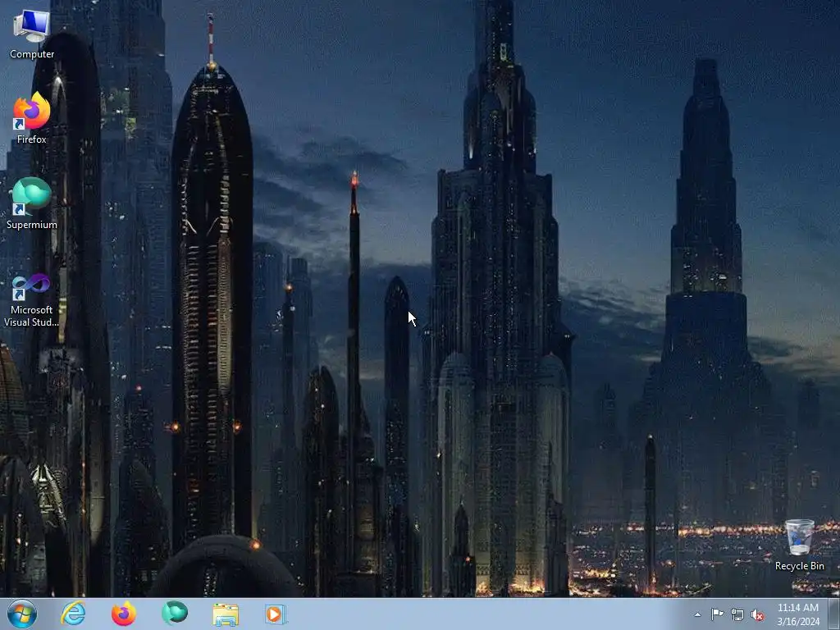The width and height of the screenshot is (840, 630).
Task: Open the clock showing 11:14 AM
Action: click(x=798, y=614)
